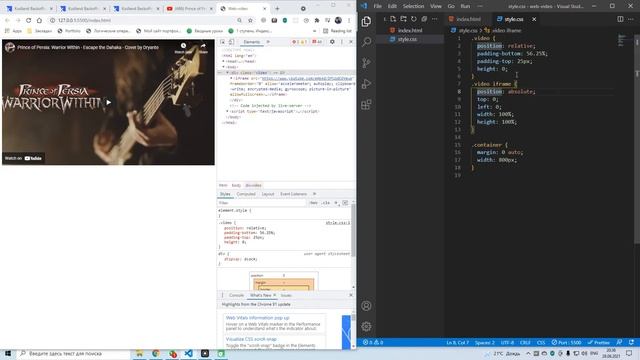
Task: Go to Chrome home page
Action: 39,20
